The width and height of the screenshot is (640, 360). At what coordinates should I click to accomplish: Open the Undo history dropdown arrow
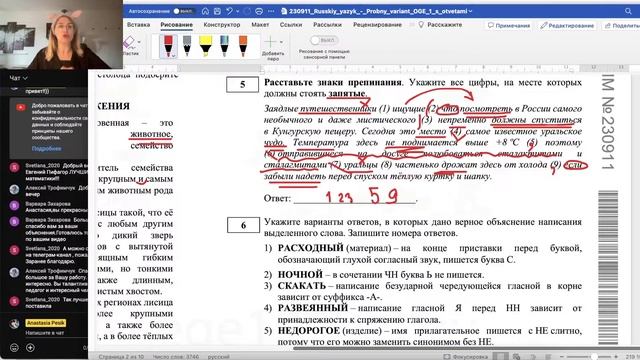[237, 11]
